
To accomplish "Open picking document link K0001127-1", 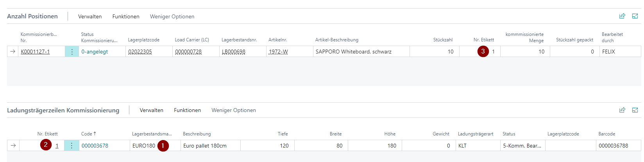I will pos(35,52).
